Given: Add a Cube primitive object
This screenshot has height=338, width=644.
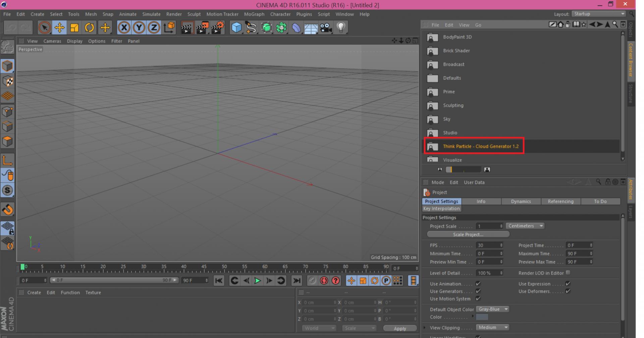Looking at the screenshot, I should pyautogui.click(x=237, y=28).
